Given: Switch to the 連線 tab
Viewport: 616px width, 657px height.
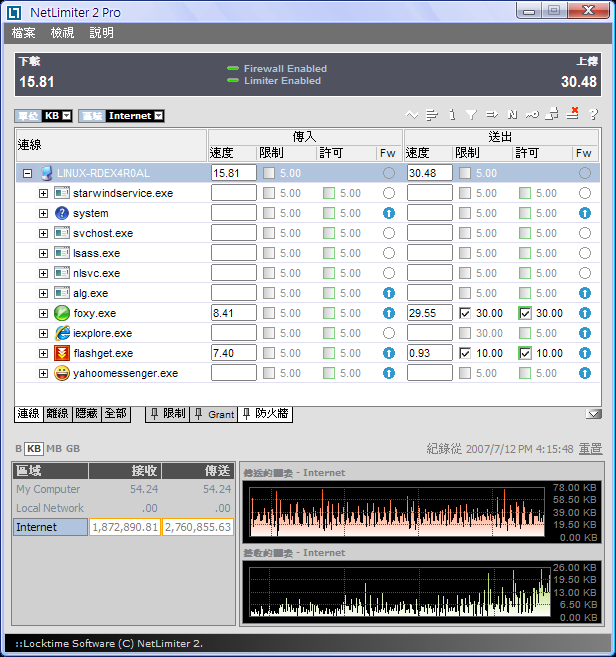Looking at the screenshot, I should click(29, 414).
